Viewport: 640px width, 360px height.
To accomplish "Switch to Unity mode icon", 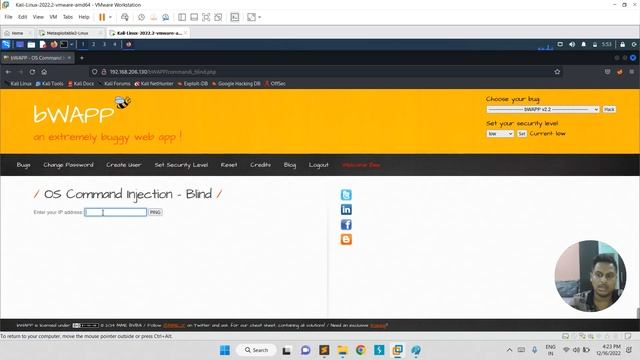I will (x=218, y=17).
